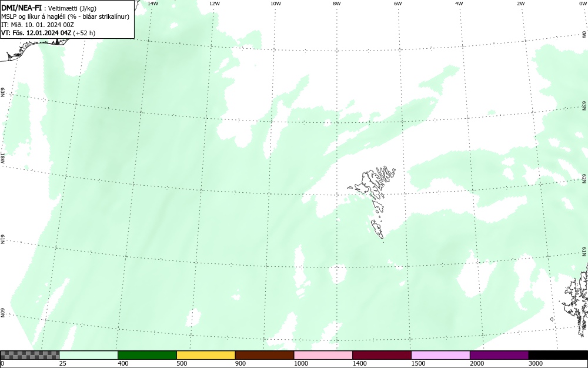The image size is (588, 368).
Task: Click the 'VT: Fös. 12.01.2024 04Z' text
Action: click(x=36, y=33)
